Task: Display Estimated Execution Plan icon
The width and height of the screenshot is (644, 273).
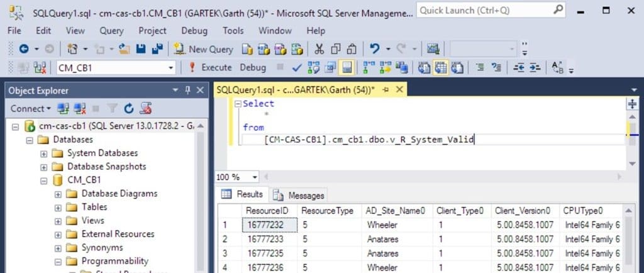Action: tap(314, 68)
